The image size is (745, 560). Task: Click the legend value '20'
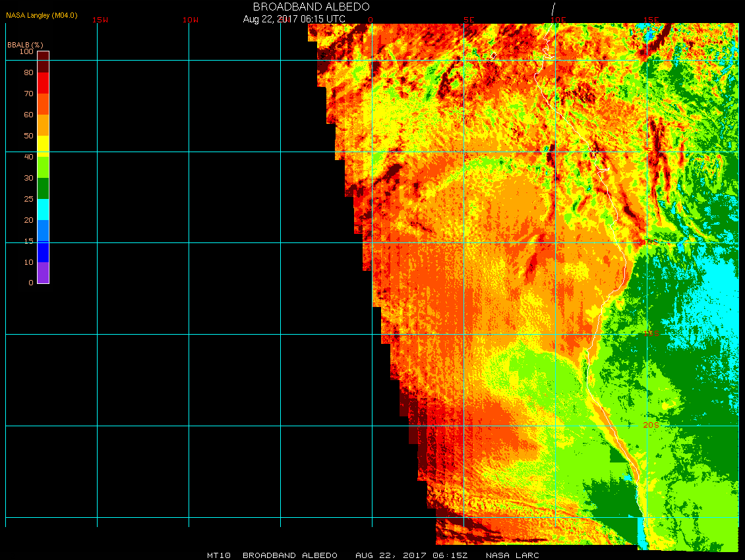[x=29, y=220]
